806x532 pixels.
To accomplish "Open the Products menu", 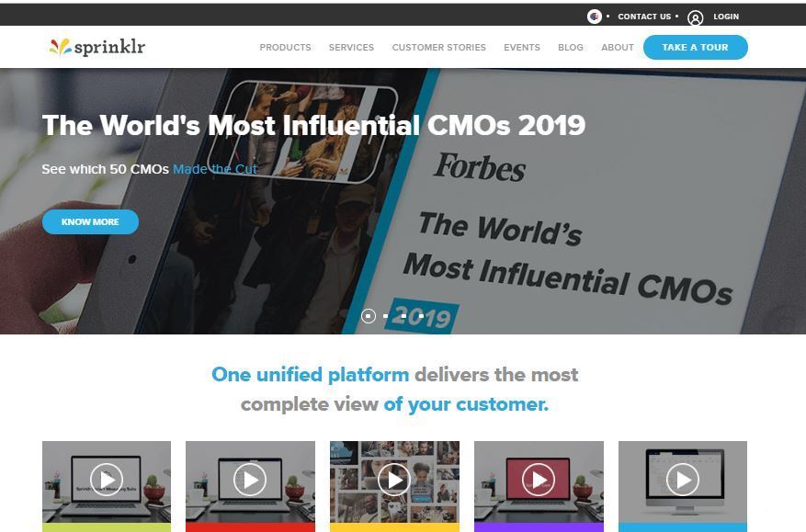I will click(x=285, y=47).
